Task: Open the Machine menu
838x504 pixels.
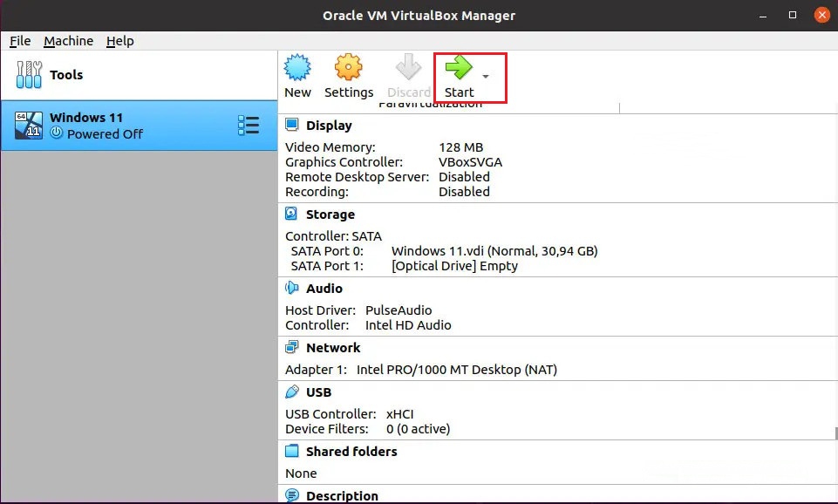Action: click(68, 41)
